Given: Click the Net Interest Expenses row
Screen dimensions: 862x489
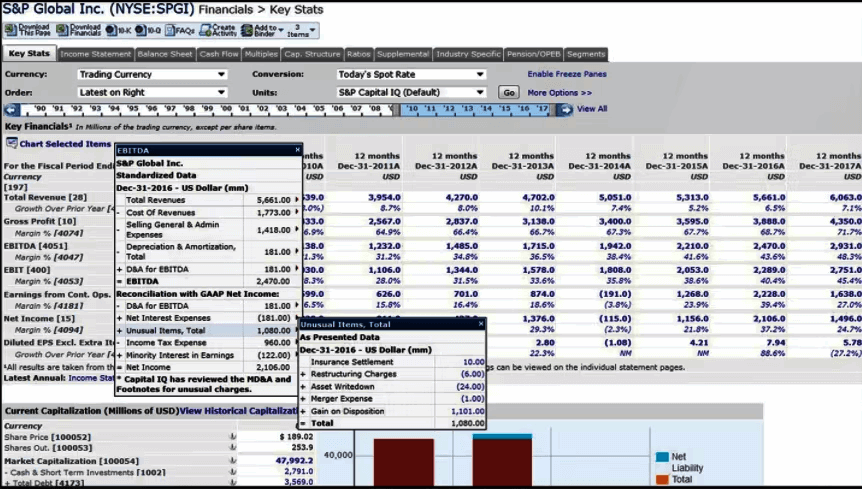Looking at the screenshot, I should pyautogui.click(x=208, y=318).
